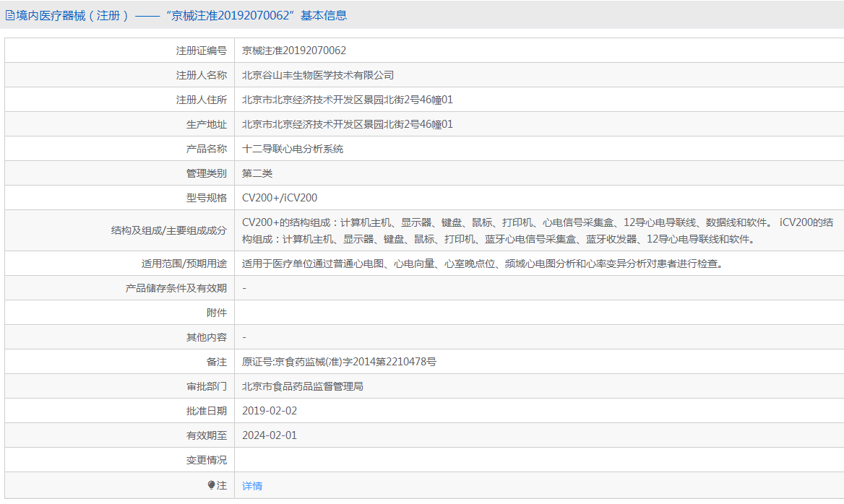Viewport: 844px width, 504px height.
Task: Click approving department 北京市食品药品监督管理局
Action: tap(303, 386)
